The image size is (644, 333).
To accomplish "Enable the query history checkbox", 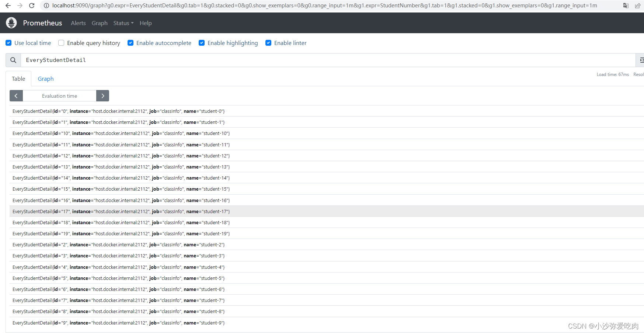I will [61, 43].
